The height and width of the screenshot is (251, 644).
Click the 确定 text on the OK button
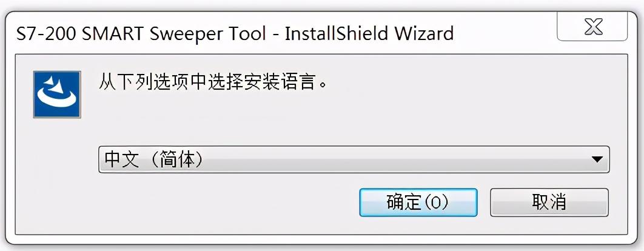(404, 202)
